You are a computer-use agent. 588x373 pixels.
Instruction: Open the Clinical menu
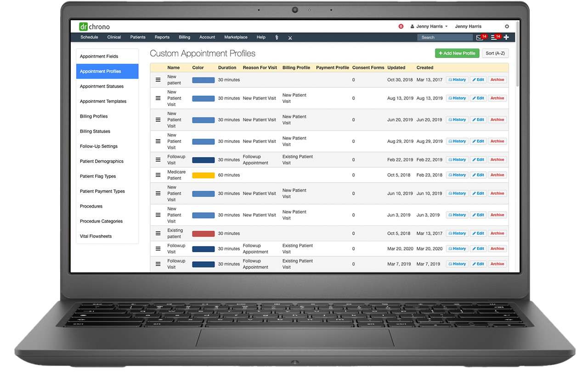(114, 37)
